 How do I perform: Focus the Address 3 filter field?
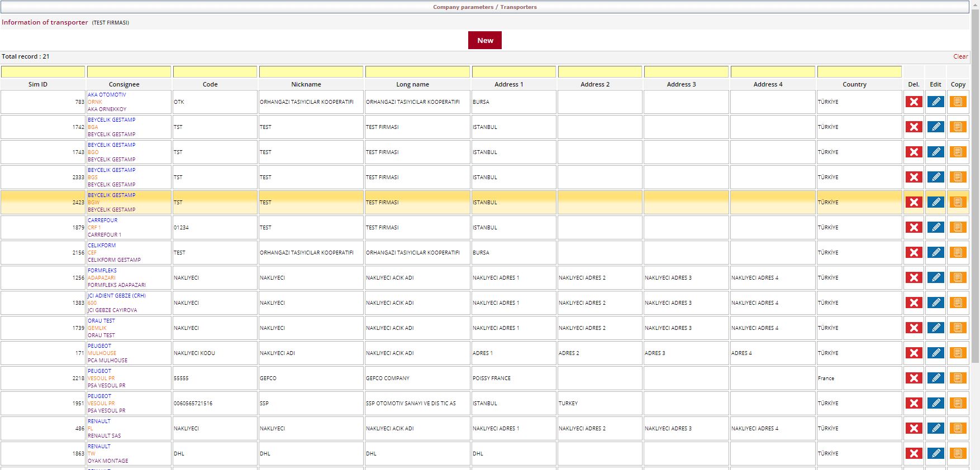686,72
